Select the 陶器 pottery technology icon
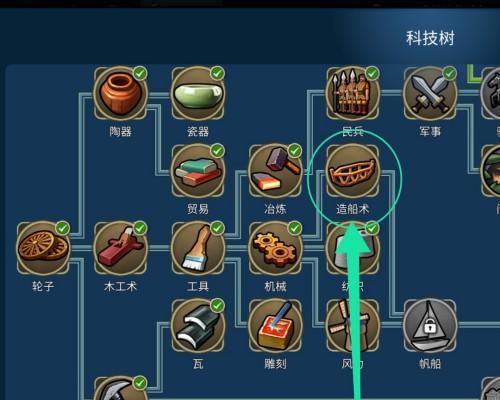Screen dimensions: 500x400 (x=120, y=93)
